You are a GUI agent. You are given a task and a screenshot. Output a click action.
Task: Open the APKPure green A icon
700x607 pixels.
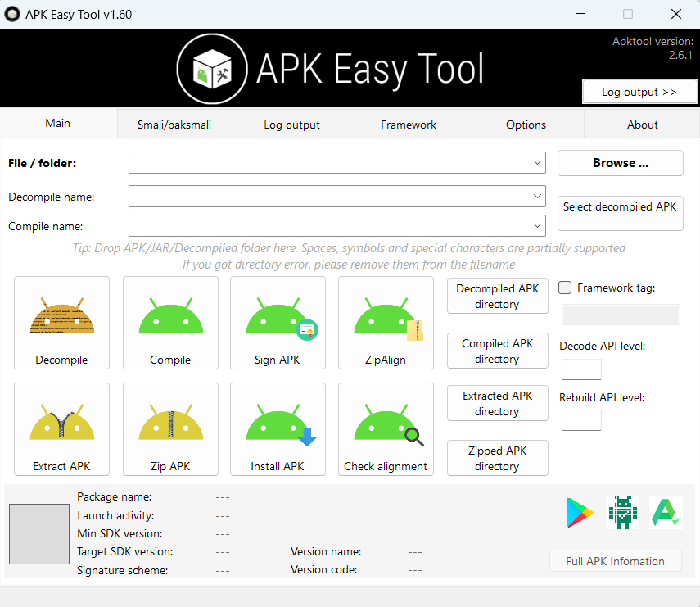pyautogui.click(x=666, y=512)
